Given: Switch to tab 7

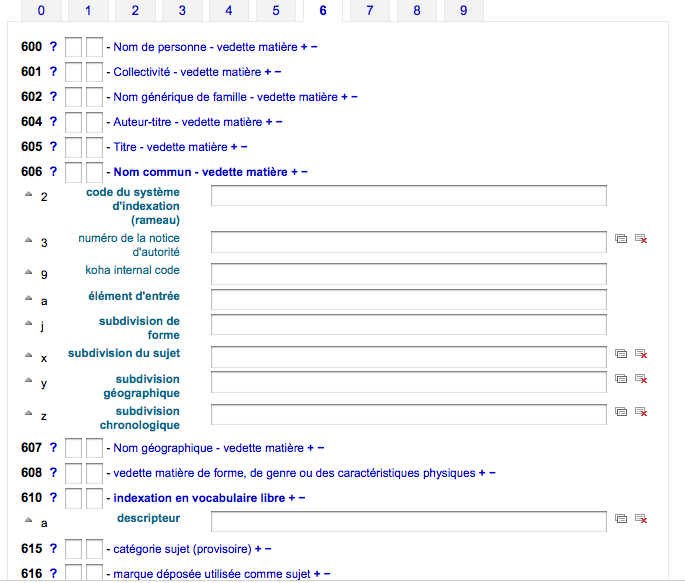Looking at the screenshot, I should tap(369, 11).
